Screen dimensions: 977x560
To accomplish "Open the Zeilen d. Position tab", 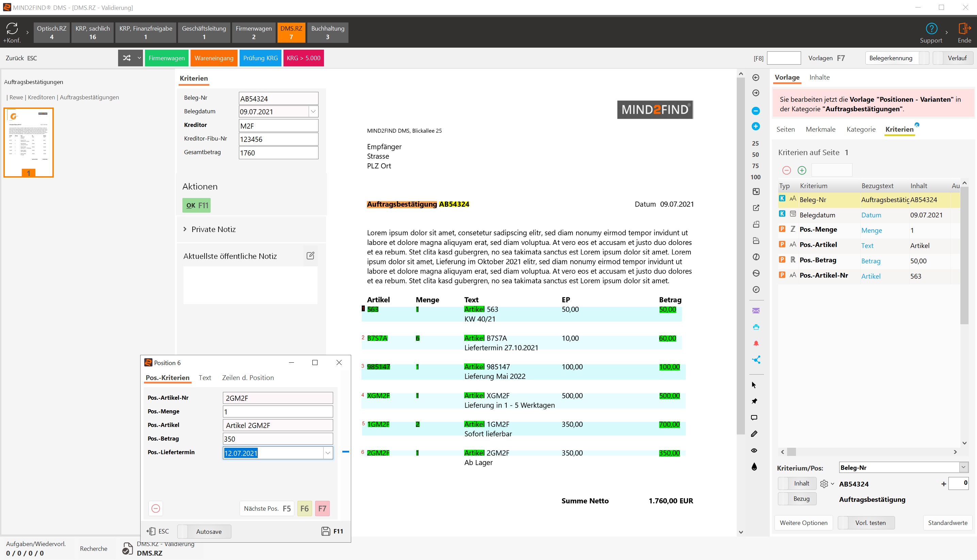I will (x=248, y=378).
